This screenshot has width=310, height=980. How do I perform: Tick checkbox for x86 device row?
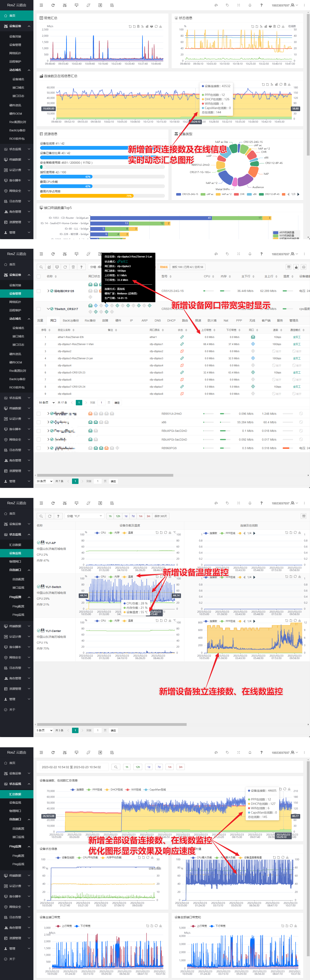38,422
